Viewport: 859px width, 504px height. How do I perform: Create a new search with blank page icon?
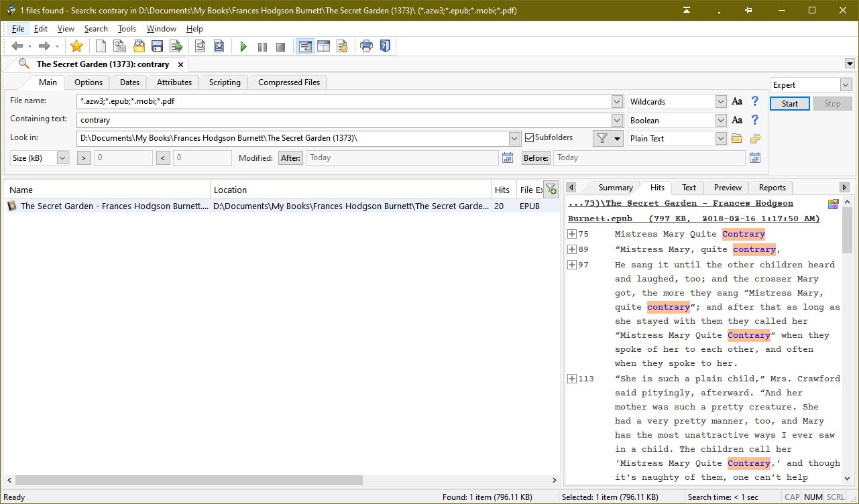(x=101, y=46)
